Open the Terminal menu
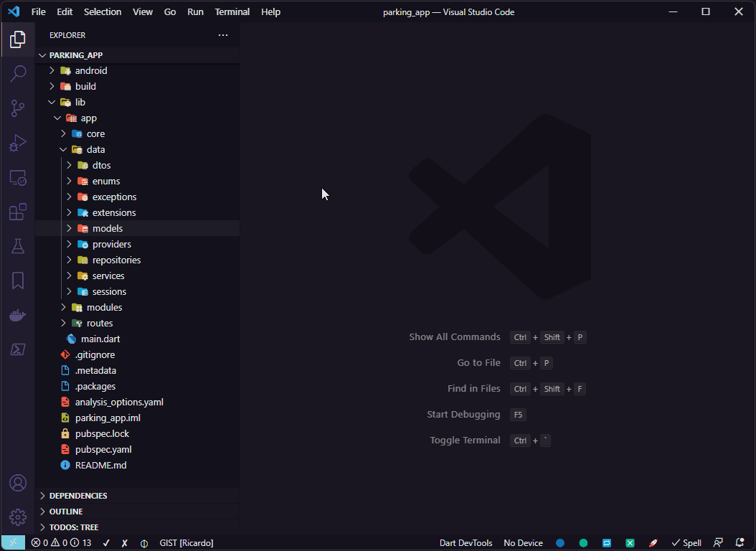 click(x=232, y=11)
